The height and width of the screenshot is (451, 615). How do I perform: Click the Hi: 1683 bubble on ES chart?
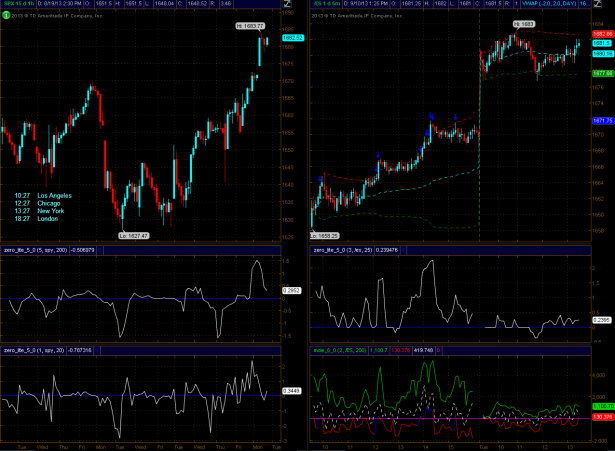tap(524, 23)
